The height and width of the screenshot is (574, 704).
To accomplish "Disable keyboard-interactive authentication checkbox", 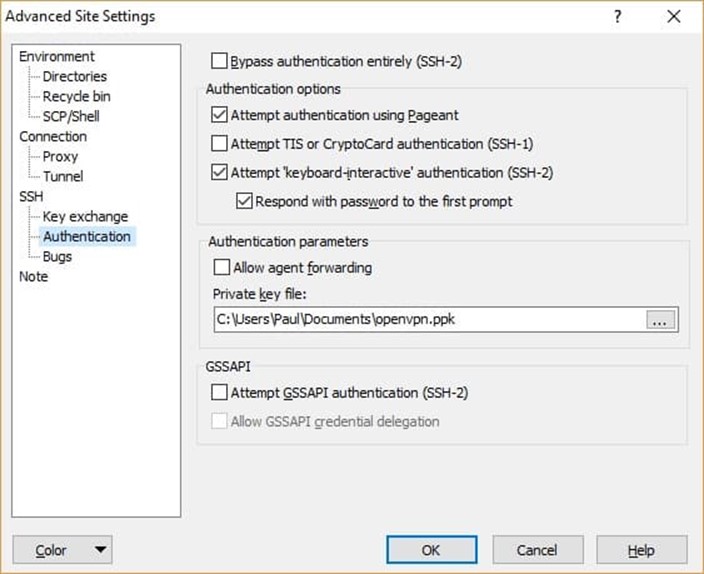I will [x=220, y=172].
